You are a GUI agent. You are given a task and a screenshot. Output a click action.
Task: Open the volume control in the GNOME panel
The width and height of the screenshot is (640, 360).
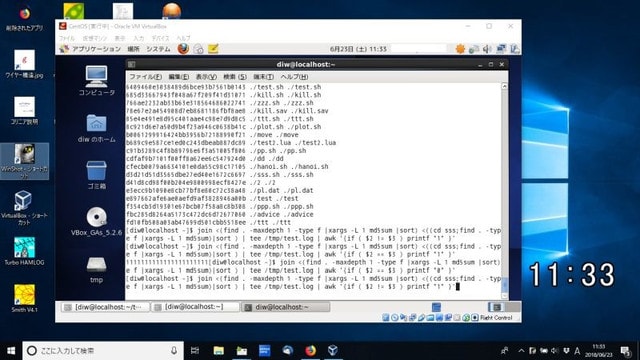pyautogui.click(x=487, y=49)
